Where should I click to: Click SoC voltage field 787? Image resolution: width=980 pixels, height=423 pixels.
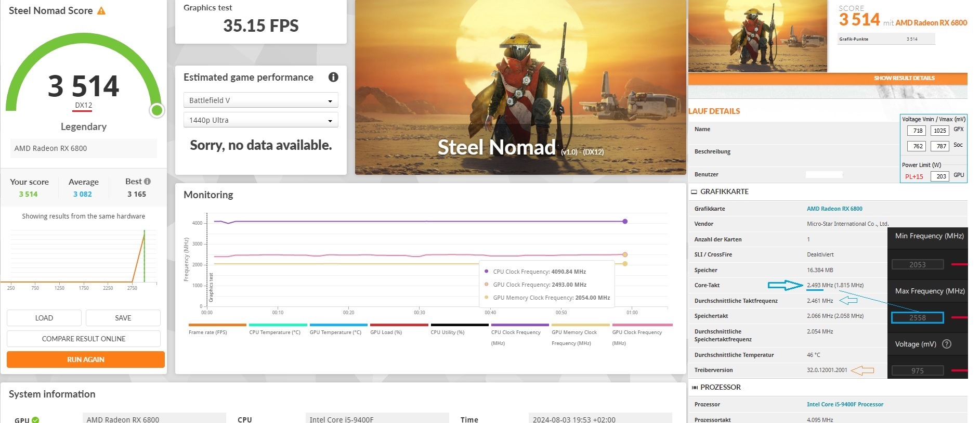point(939,146)
